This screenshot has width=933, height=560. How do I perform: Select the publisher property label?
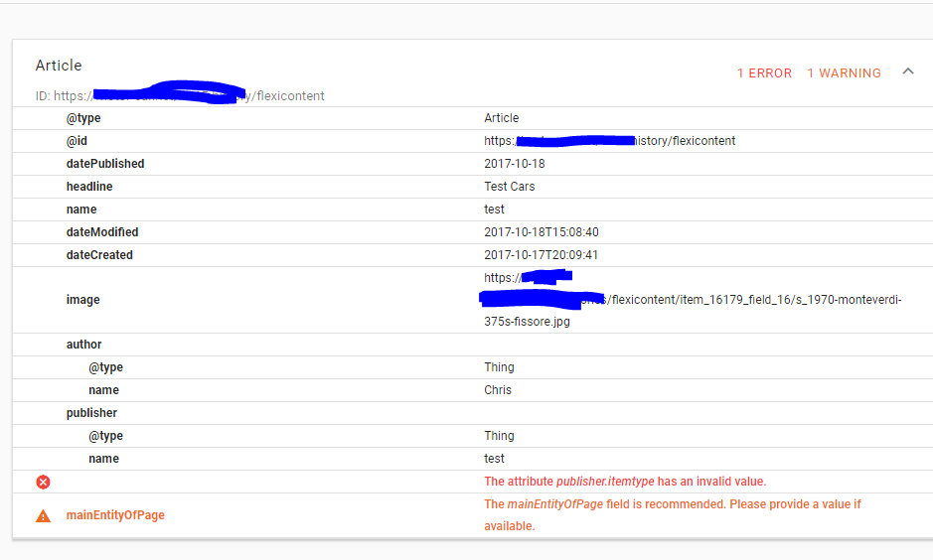tap(91, 413)
